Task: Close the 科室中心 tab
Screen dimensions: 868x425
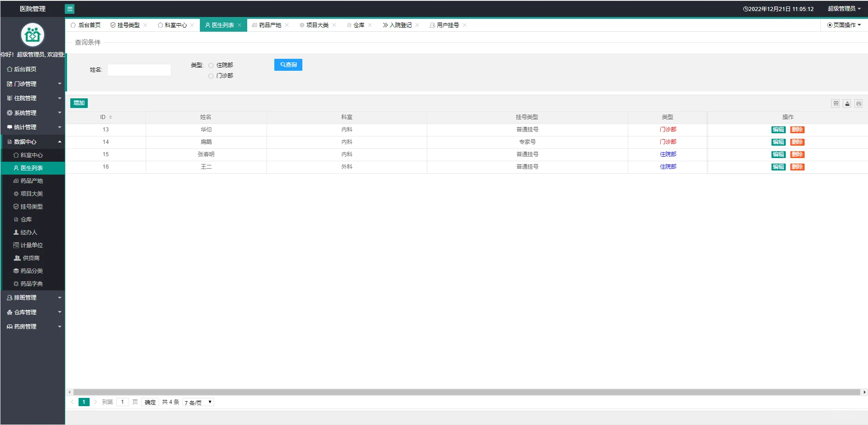Action: (192, 25)
